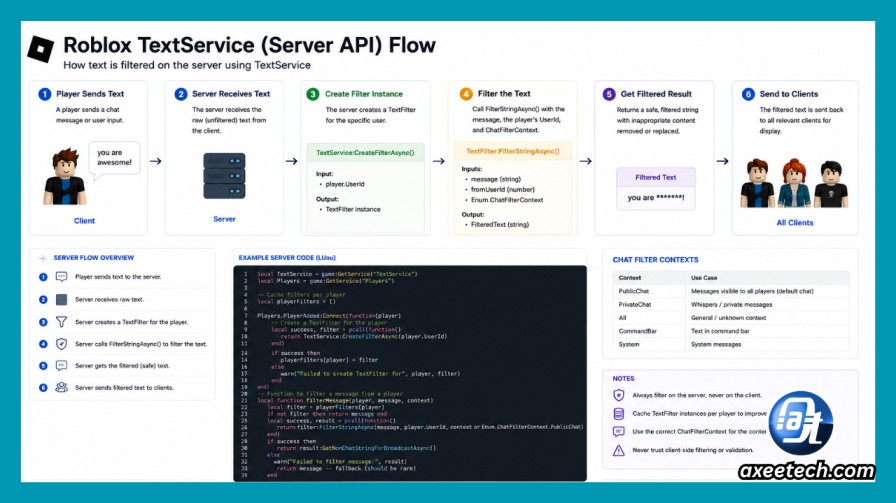Click the server rack icon
896x503 pixels.
[224, 176]
